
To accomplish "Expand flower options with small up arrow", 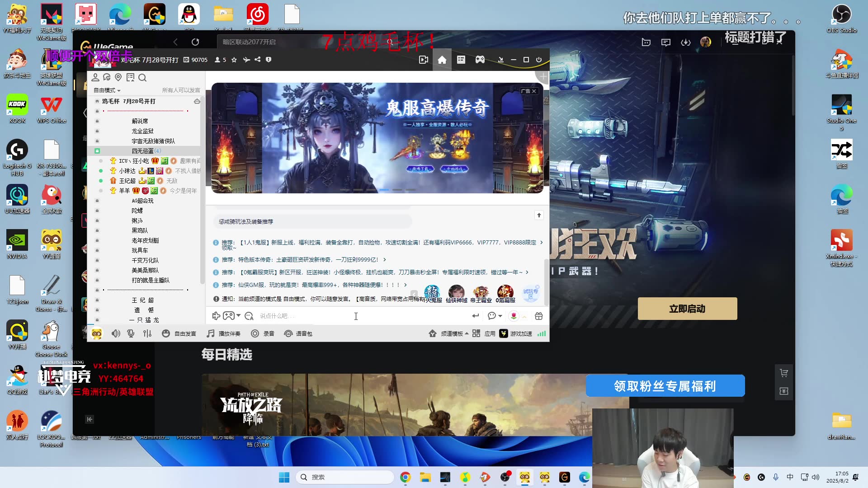I will click(524, 317).
